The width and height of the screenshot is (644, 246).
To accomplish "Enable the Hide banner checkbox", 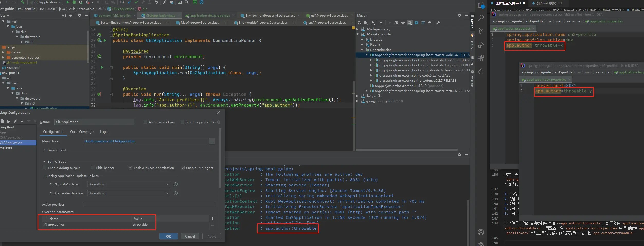I will (x=92, y=168).
